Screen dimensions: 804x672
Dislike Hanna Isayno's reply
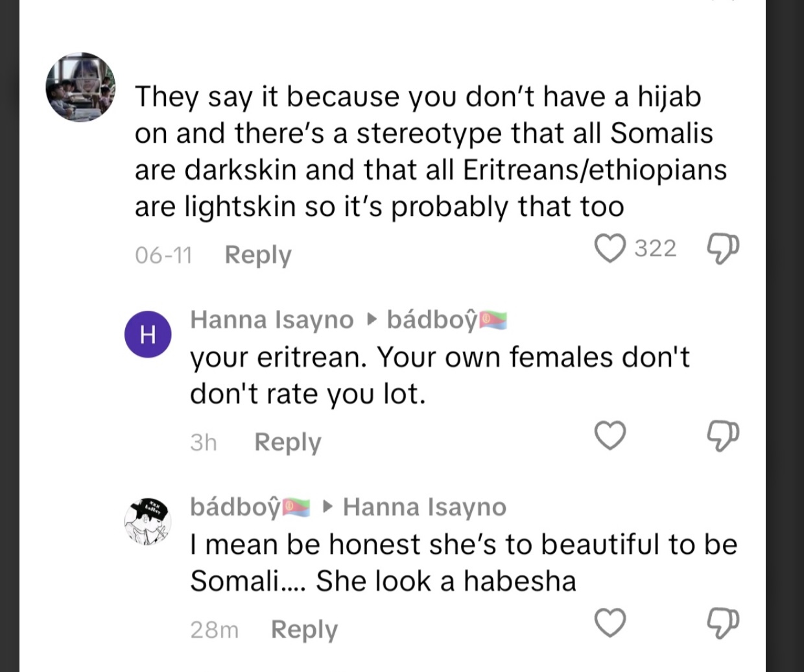click(x=722, y=435)
